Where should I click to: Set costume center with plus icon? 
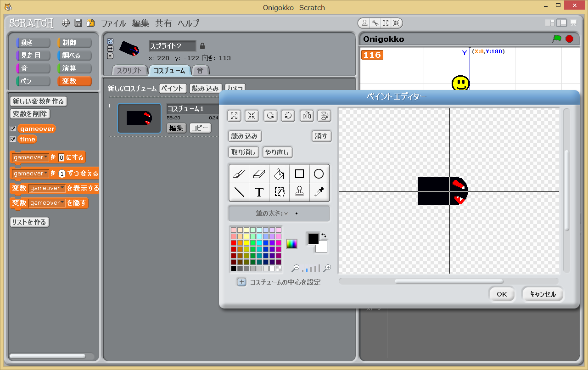pyautogui.click(x=241, y=282)
